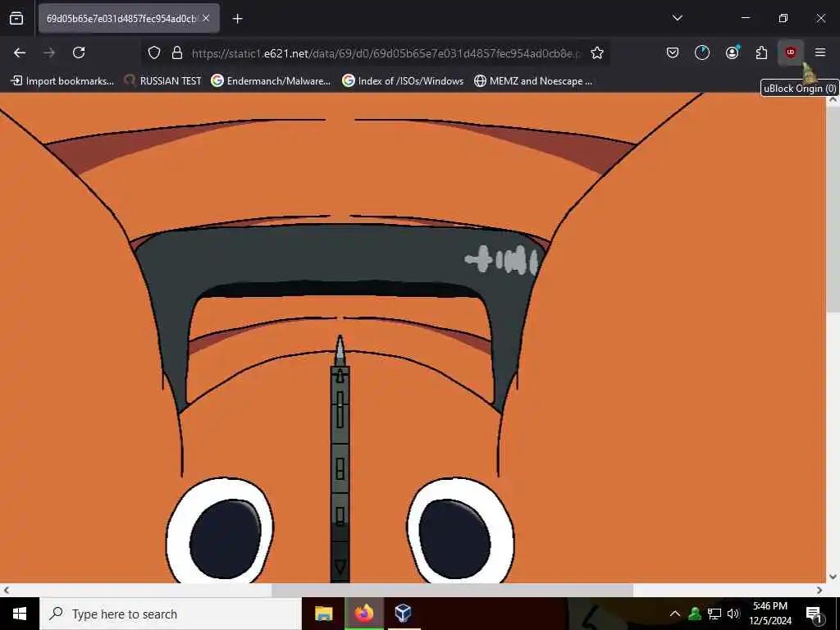The image size is (840, 630).
Task: Select the 69d05b65e7e031d4857fec954ad0cb tab
Action: coord(129,18)
